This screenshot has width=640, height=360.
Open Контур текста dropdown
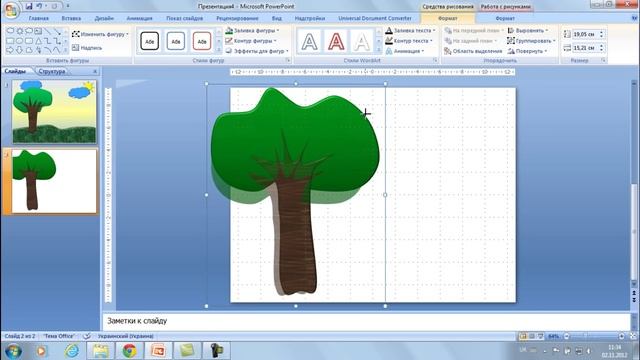point(409,41)
